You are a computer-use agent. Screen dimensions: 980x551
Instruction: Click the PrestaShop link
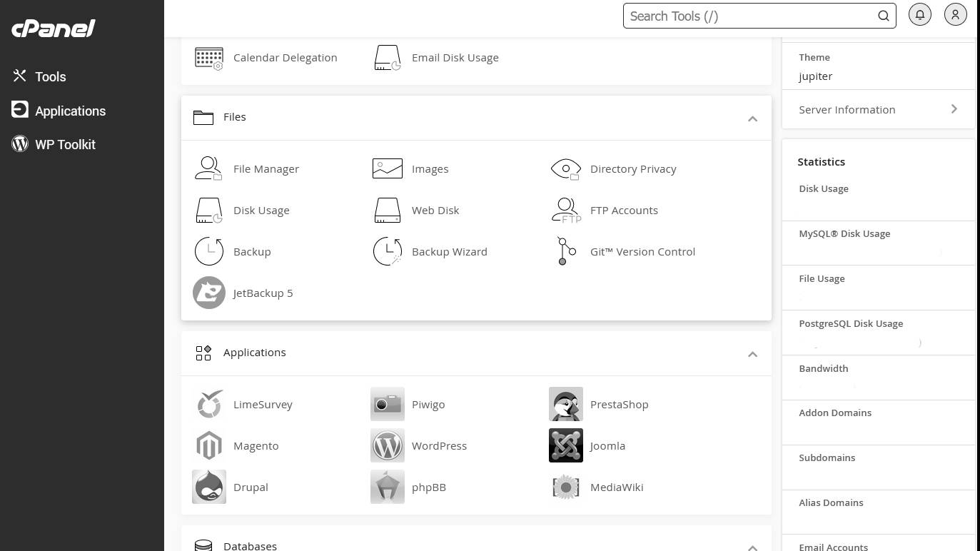(x=619, y=405)
